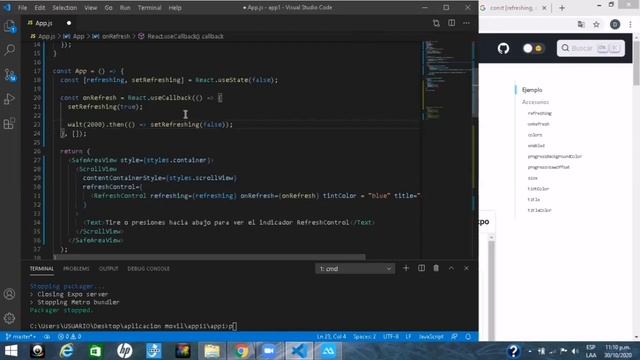
Task: Open the Search view in activity bar
Action: click(x=9, y=50)
